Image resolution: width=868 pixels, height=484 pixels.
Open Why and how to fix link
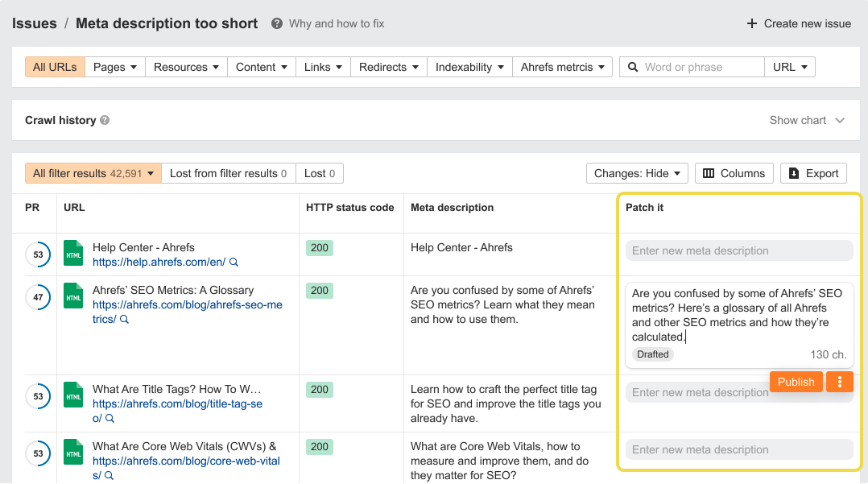[x=337, y=23]
